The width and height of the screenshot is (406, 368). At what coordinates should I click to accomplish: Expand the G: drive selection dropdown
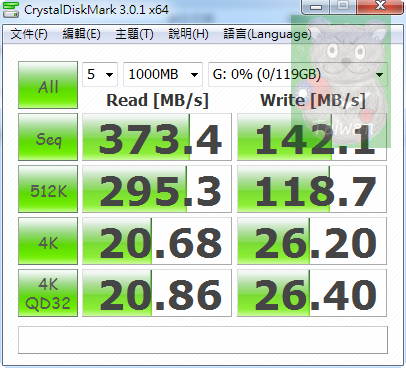[x=298, y=74]
